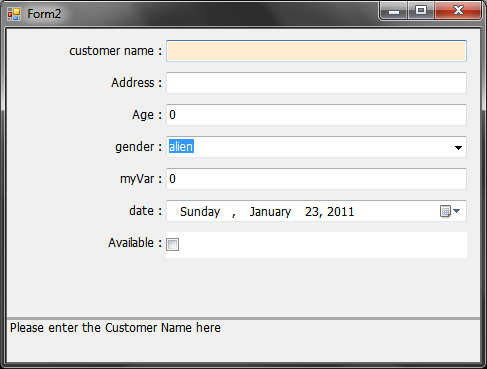487x369 pixels.
Task: Click into the Address text field
Action: pos(316,83)
